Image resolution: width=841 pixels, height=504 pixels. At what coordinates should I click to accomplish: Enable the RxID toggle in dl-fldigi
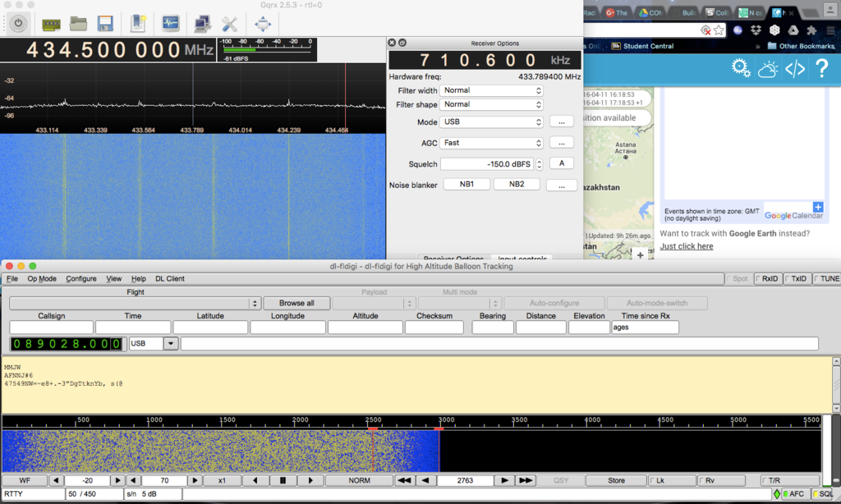767,279
